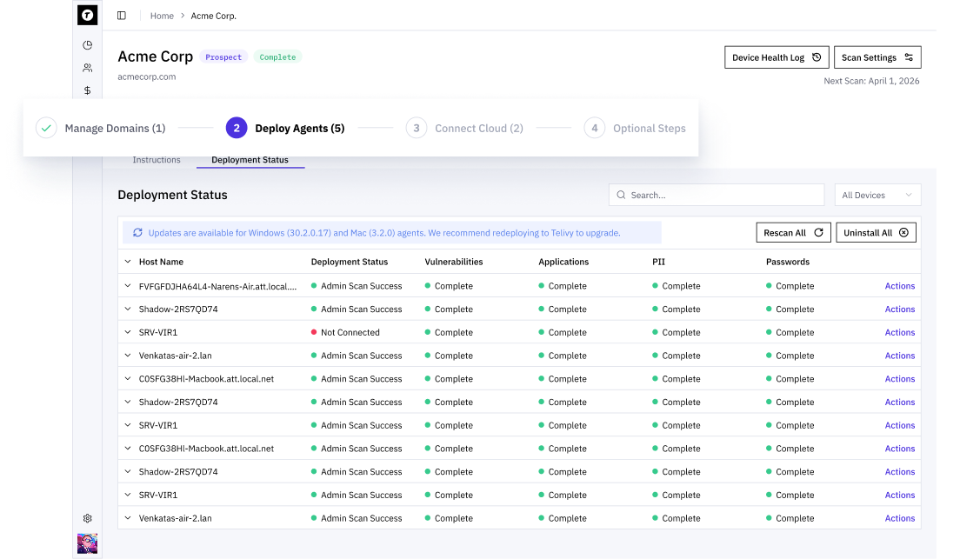Screen dimensions: 980x559
Task: Toggle the sidebar panel icon near breadcrumb
Action: click(121, 16)
